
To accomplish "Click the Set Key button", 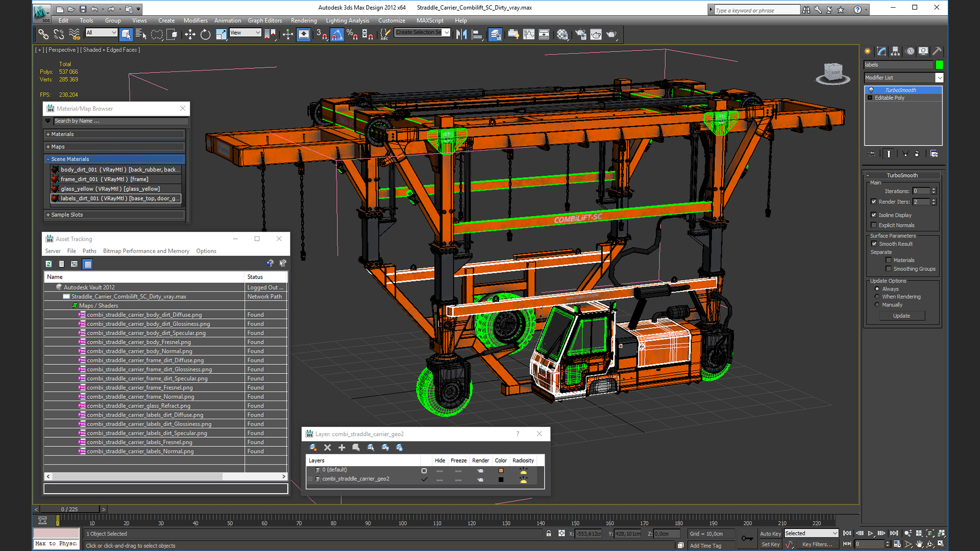I will pos(770,544).
